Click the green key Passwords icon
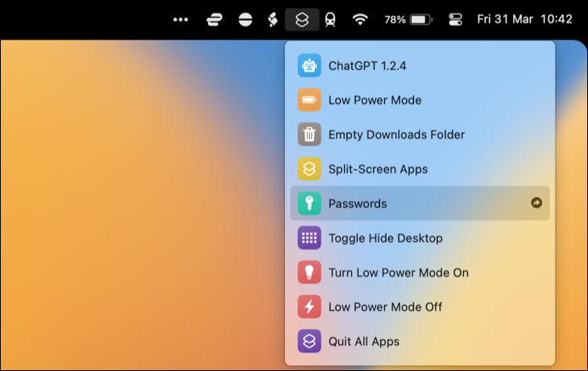The height and width of the screenshot is (371, 588). pyautogui.click(x=309, y=203)
